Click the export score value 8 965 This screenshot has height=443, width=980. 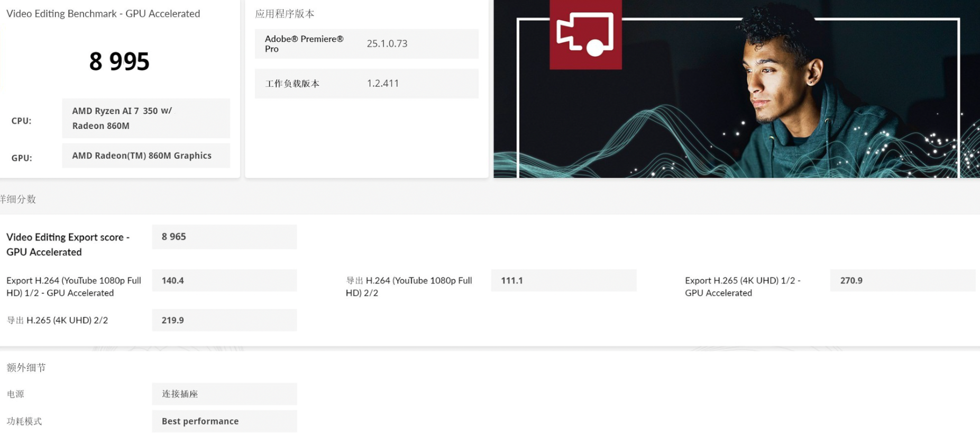coord(224,237)
